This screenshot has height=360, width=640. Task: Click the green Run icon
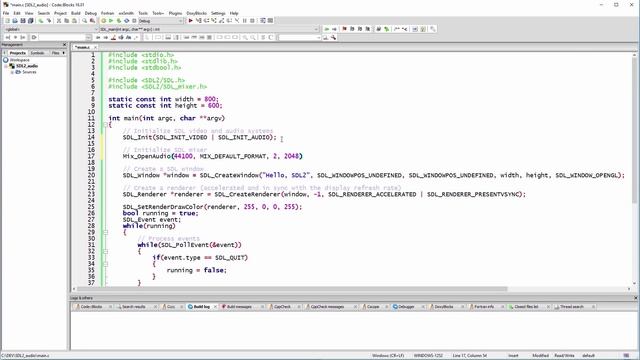[111, 20]
